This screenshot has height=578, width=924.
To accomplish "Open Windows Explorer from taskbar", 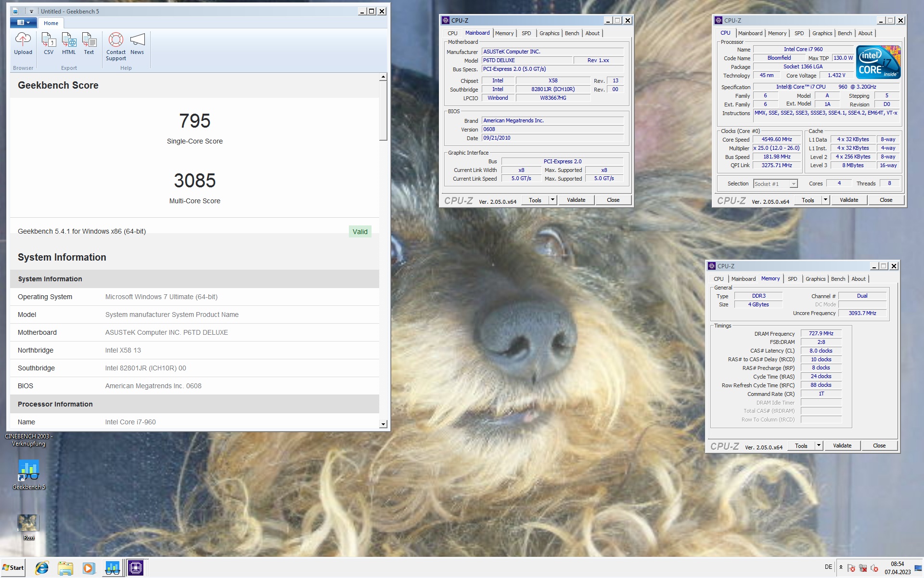I will [65, 568].
